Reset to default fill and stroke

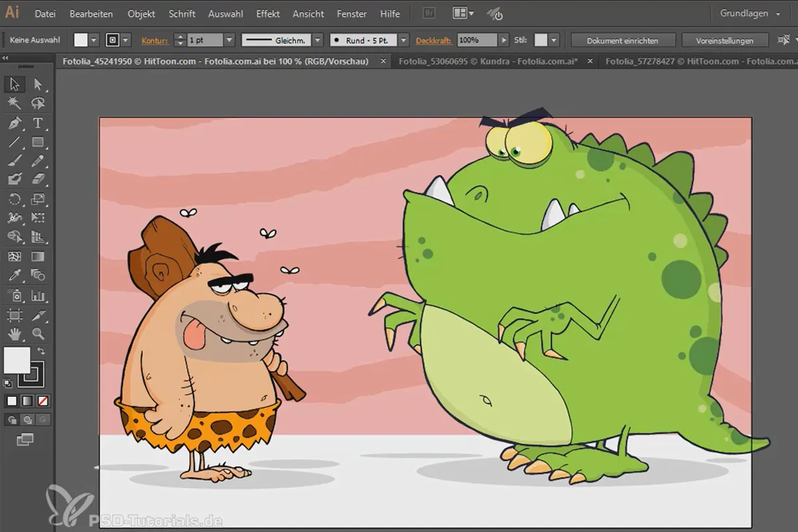pyautogui.click(x=8, y=384)
